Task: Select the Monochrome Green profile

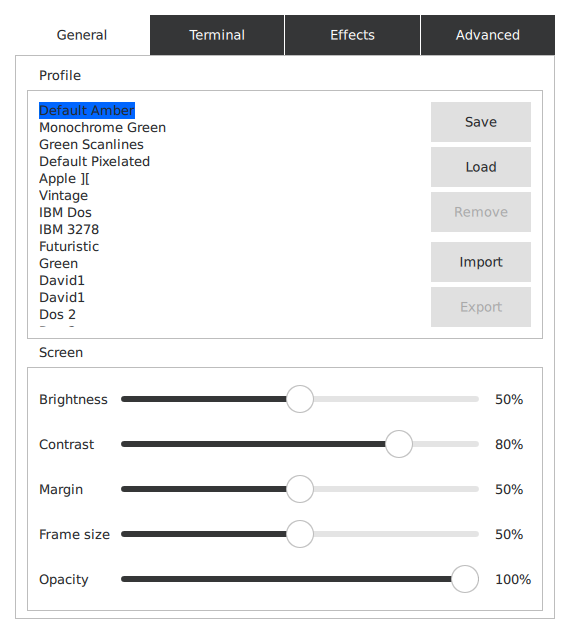Action: click(x=102, y=128)
